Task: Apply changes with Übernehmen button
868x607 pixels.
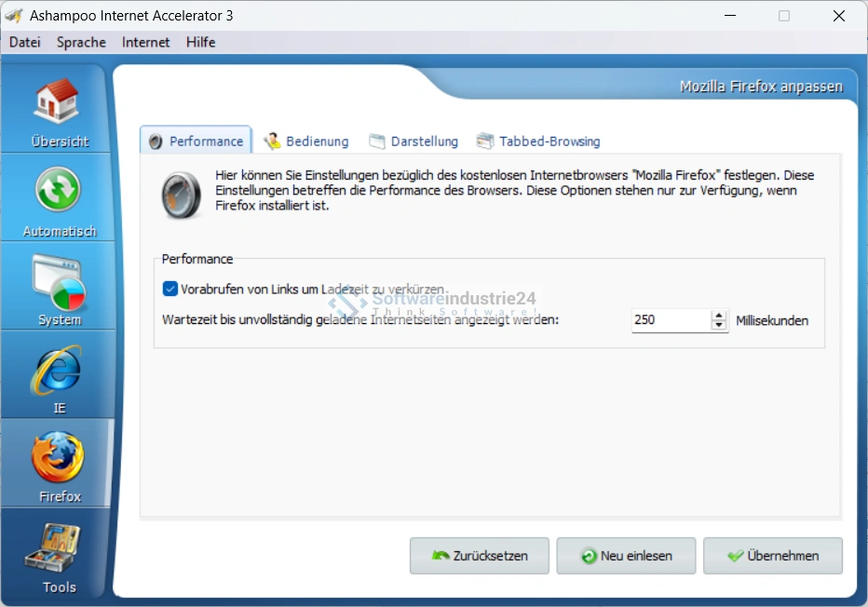Action: (773, 556)
